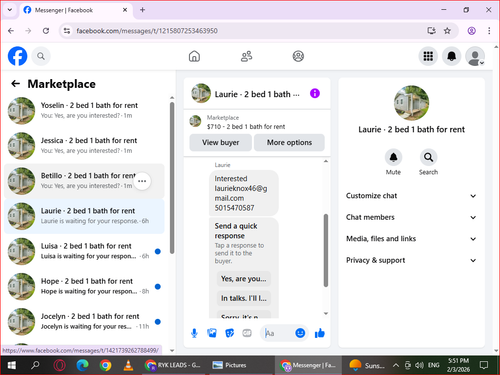The image size is (500, 375).
Task: Open Facebook search magnifier icon
Action: (x=41, y=56)
